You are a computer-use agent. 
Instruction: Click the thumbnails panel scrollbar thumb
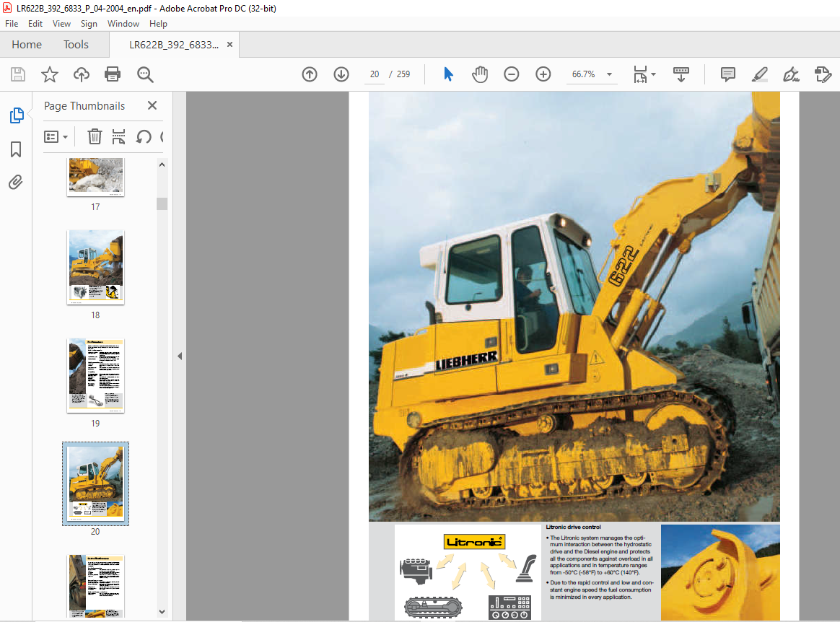[162, 203]
